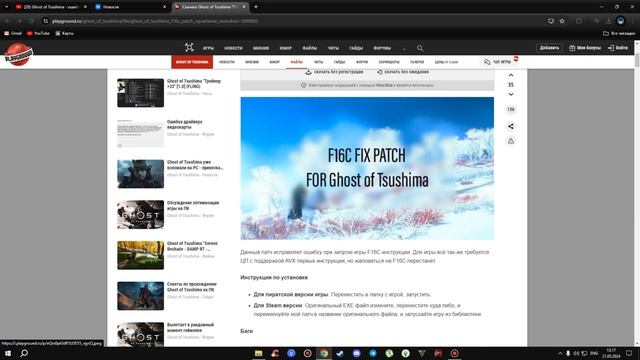Click the F16C FIX PATCH banner image

[367, 168]
